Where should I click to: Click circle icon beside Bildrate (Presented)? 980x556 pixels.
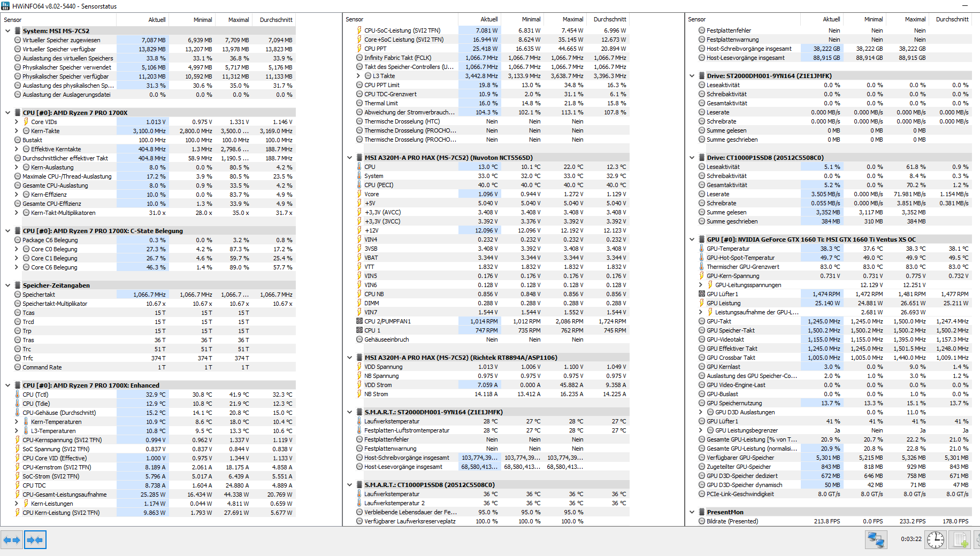(702, 521)
